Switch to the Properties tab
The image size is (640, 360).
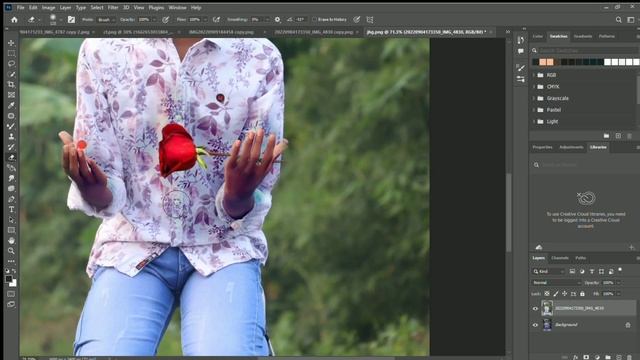(x=542, y=147)
